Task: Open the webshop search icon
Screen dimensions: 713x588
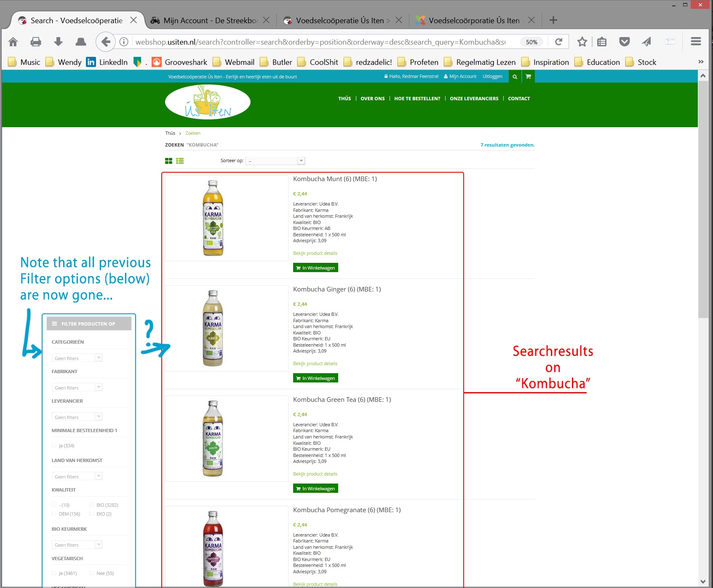Action: (515, 77)
